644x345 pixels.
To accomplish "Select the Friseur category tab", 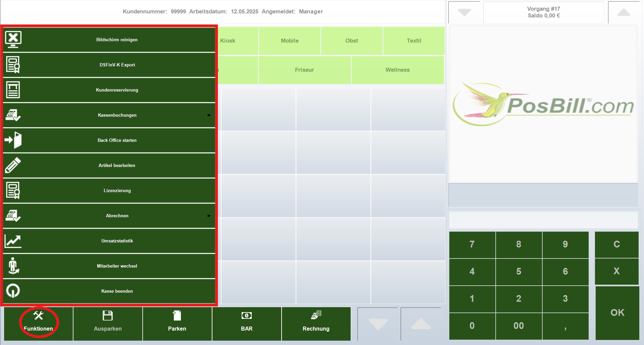I will click(304, 70).
